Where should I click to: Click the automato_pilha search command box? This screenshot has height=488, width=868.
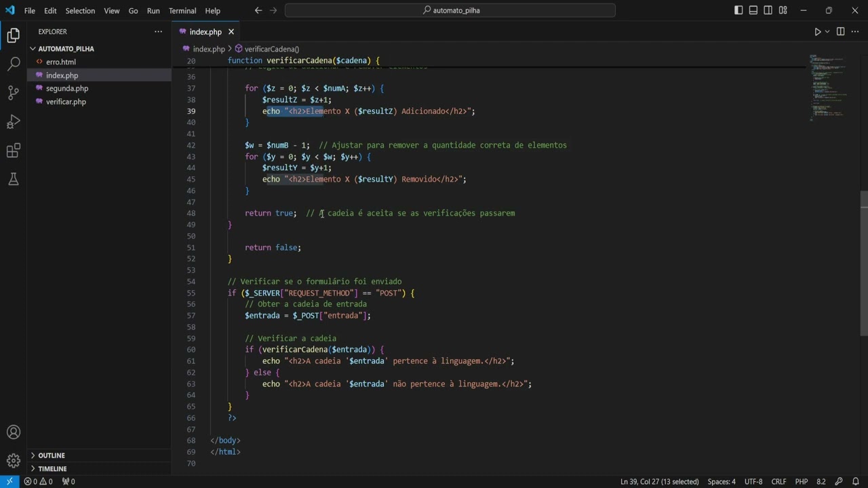(450, 10)
